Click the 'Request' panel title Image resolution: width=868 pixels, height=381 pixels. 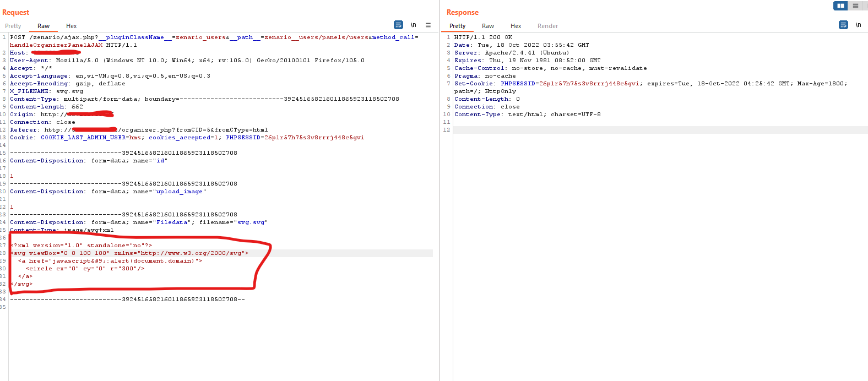pos(16,12)
